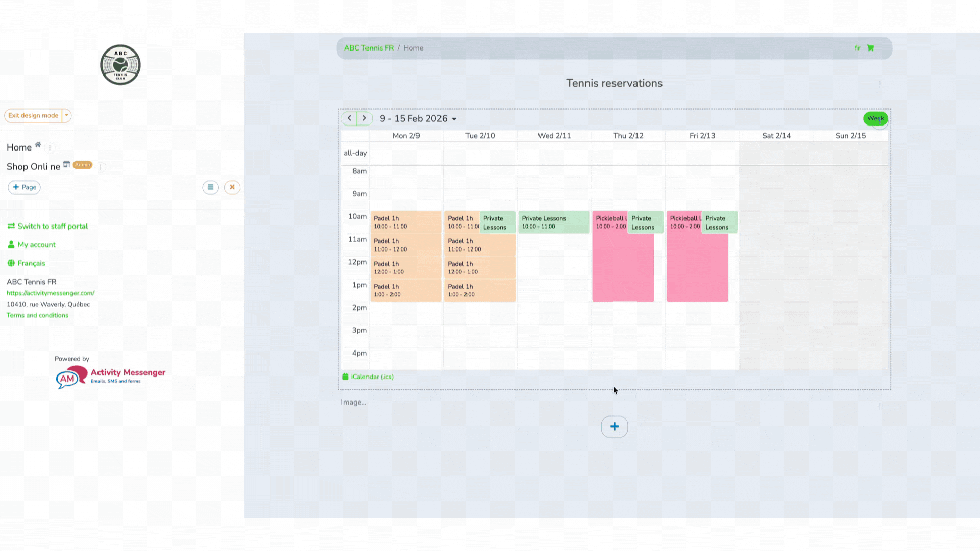Image resolution: width=980 pixels, height=551 pixels.
Task: Click the calendar icon beside iCalendar (.ics)
Action: point(346,377)
